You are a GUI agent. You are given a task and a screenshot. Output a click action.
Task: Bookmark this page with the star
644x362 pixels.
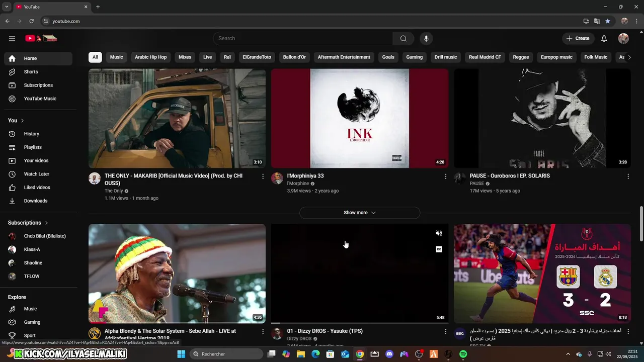coord(608,21)
